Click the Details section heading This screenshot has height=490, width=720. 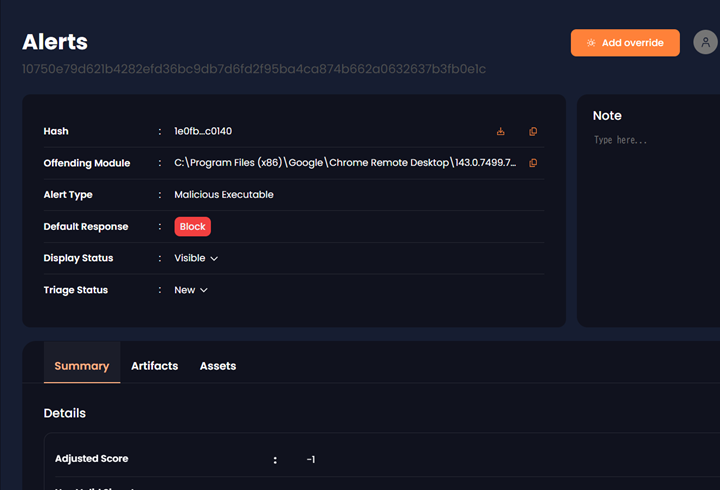click(65, 413)
